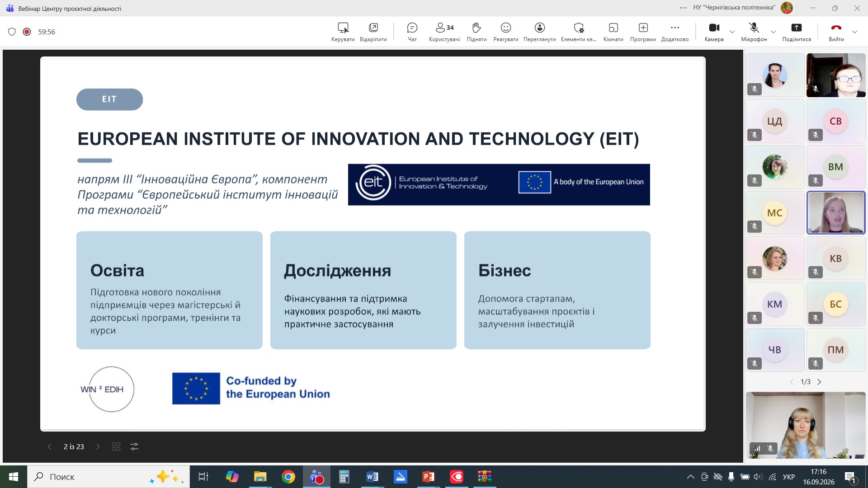Toggle the Камера on or off
Image resolution: width=868 pixels, height=488 pixels.
coord(714,32)
